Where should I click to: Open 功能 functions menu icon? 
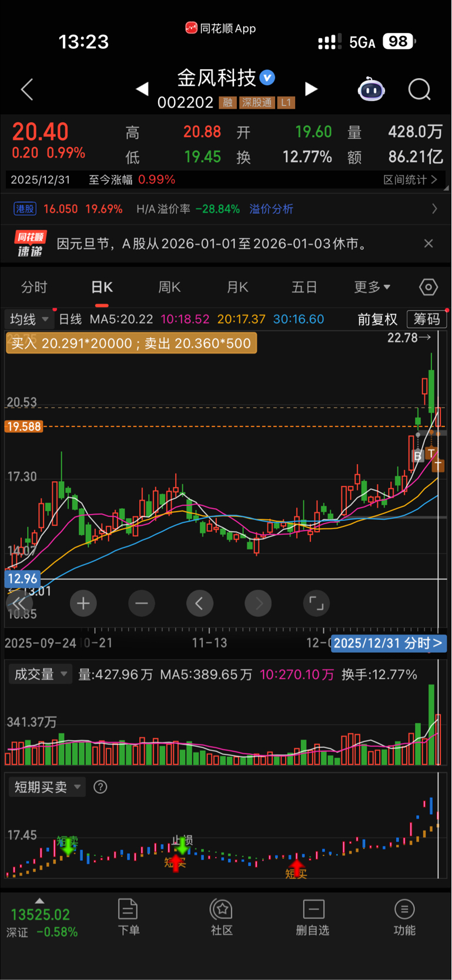coord(404,917)
